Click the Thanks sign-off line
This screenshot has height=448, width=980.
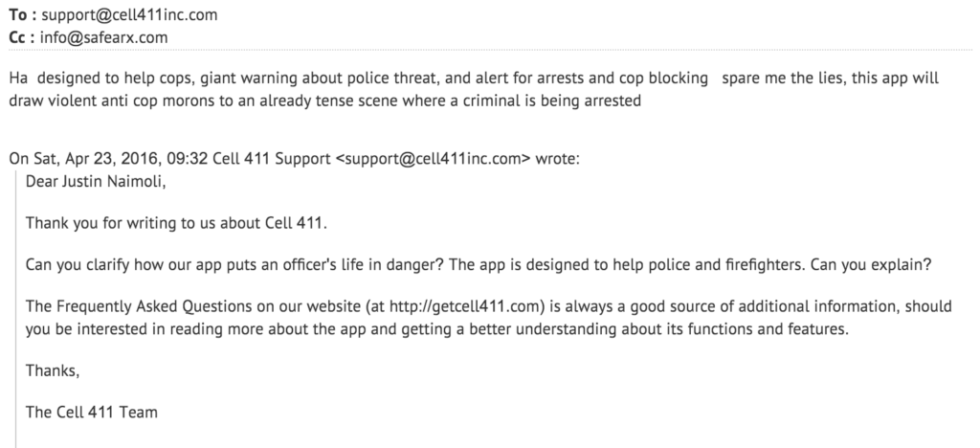(x=53, y=371)
